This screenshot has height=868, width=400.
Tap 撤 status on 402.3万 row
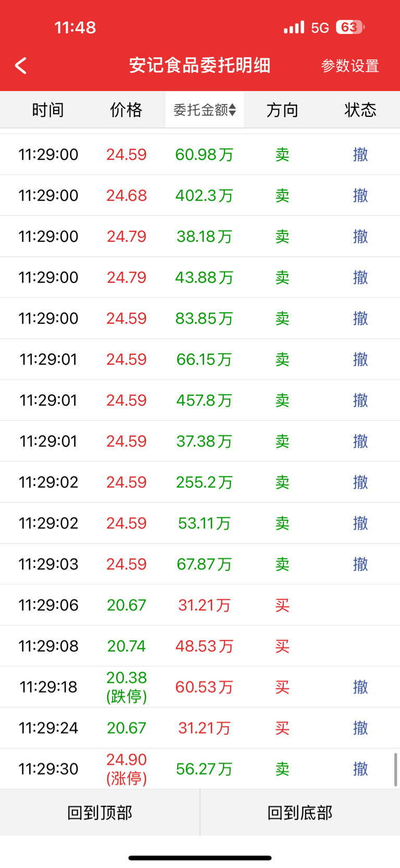pos(360,195)
